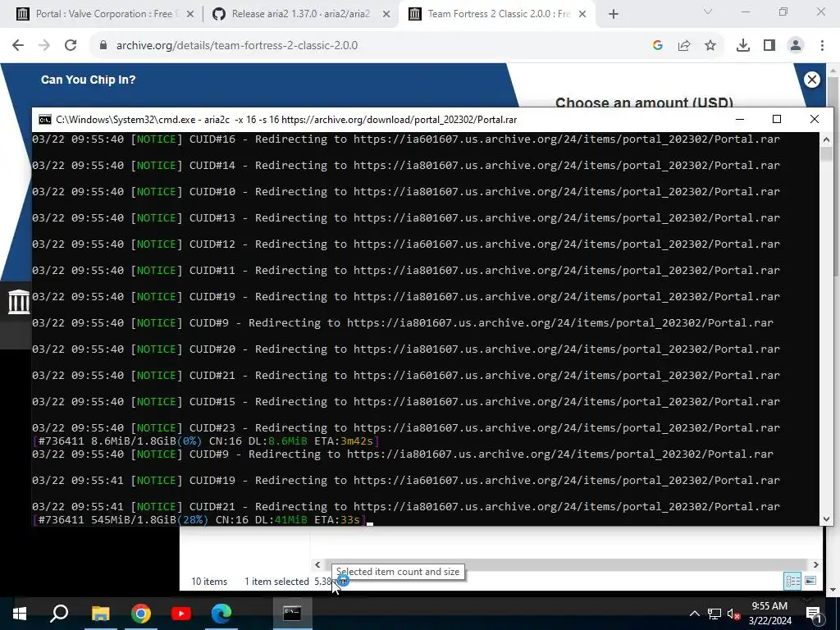Image resolution: width=840 pixels, height=630 pixels.
Task: Open network status tray icon
Action: (x=714, y=614)
